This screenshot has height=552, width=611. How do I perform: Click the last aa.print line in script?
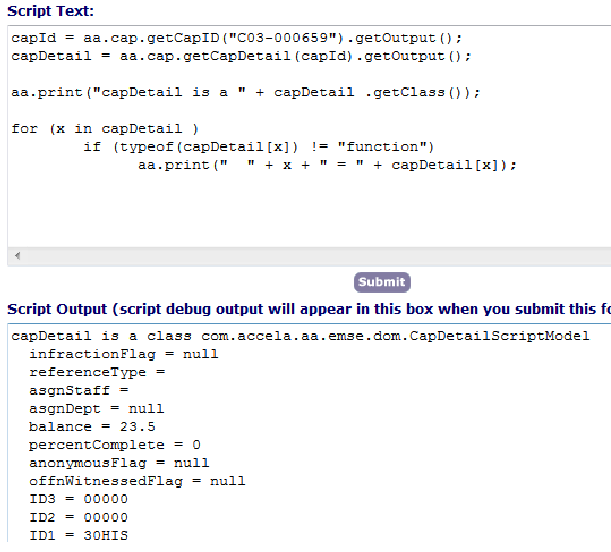point(327,164)
